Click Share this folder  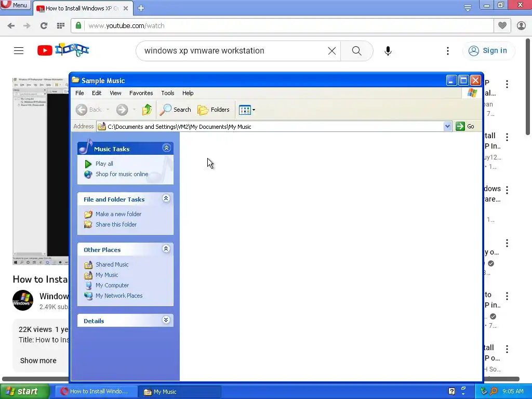[x=116, y=224]
